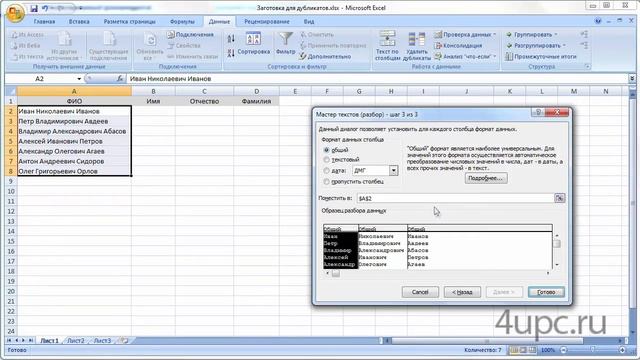
Task: Open Дополнительно advanced filter
Action: coord(325,56)
